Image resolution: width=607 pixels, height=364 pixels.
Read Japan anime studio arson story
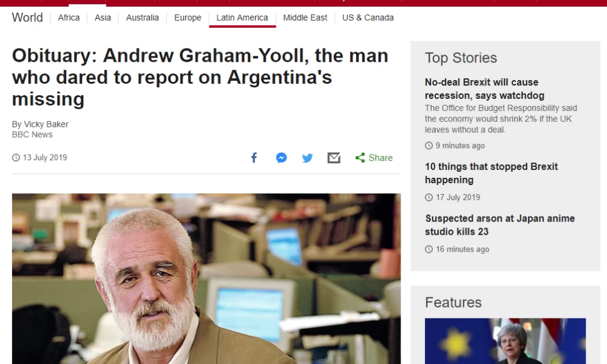pos(500,224)
